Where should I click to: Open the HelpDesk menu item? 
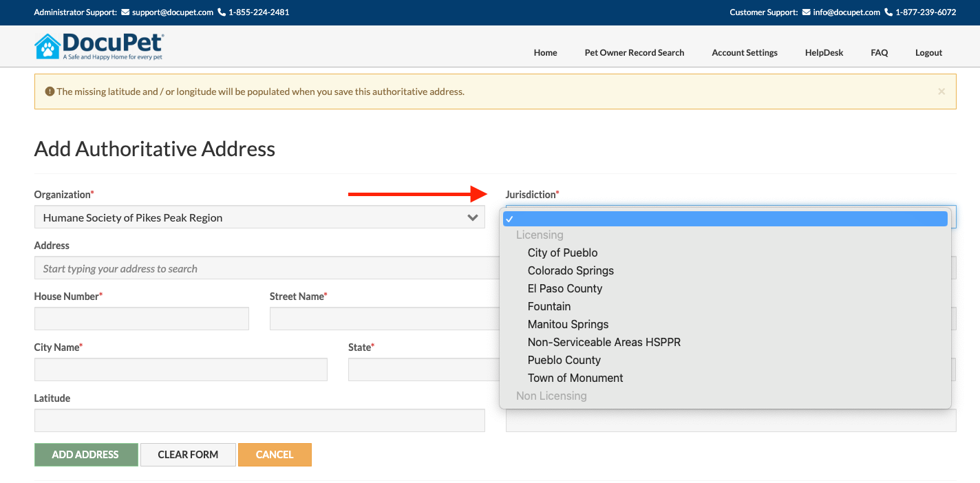pyautogui.click(x=824, y=52)
